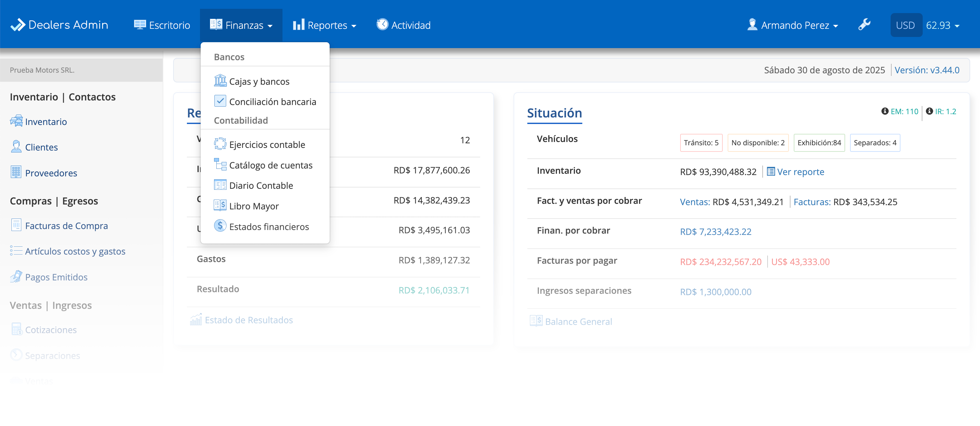Open Diario Contable menu entry
Screen dimensions: 980x426
261,185
